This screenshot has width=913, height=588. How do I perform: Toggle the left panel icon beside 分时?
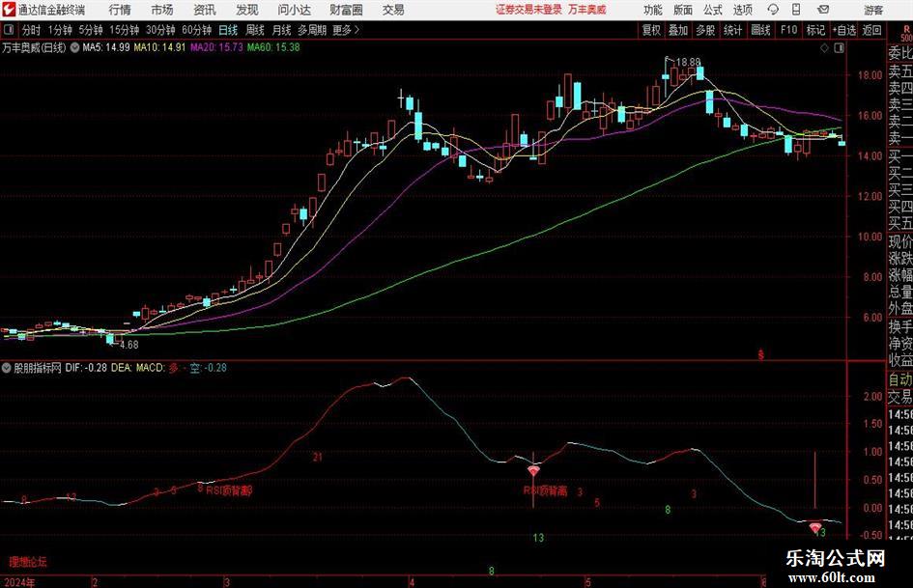click(8, 30)
